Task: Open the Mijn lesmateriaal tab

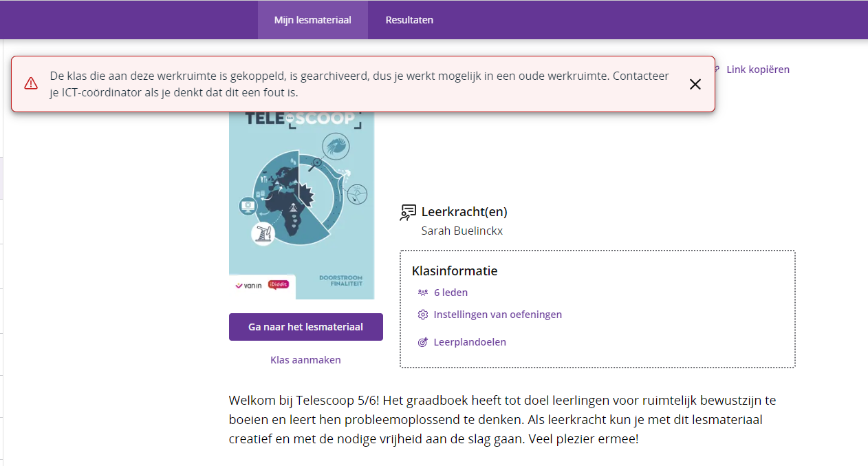Action: (313, 20)
